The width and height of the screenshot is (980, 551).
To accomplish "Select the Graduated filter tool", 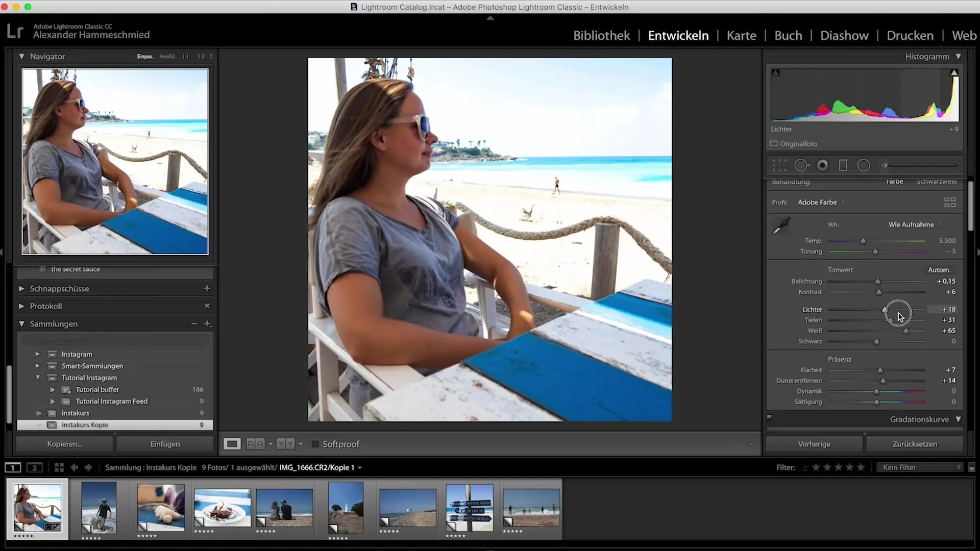I will [843, 165].
